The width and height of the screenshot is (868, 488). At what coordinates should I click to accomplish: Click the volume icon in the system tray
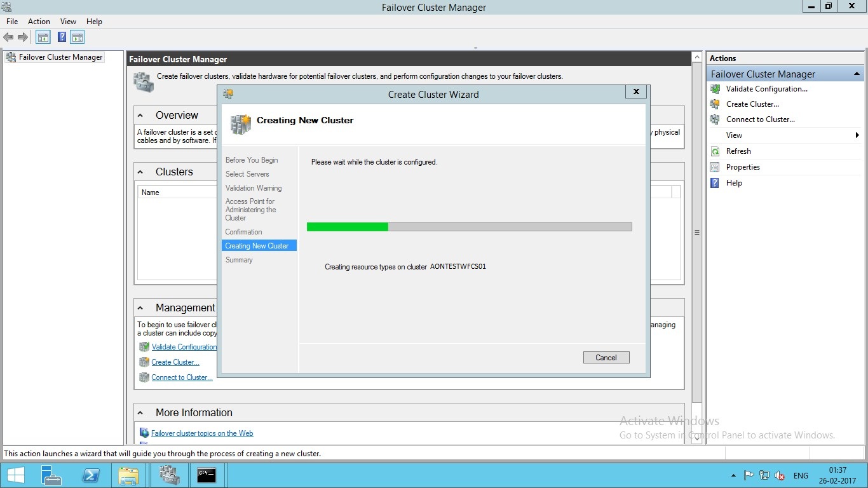(x=780, y=475)
